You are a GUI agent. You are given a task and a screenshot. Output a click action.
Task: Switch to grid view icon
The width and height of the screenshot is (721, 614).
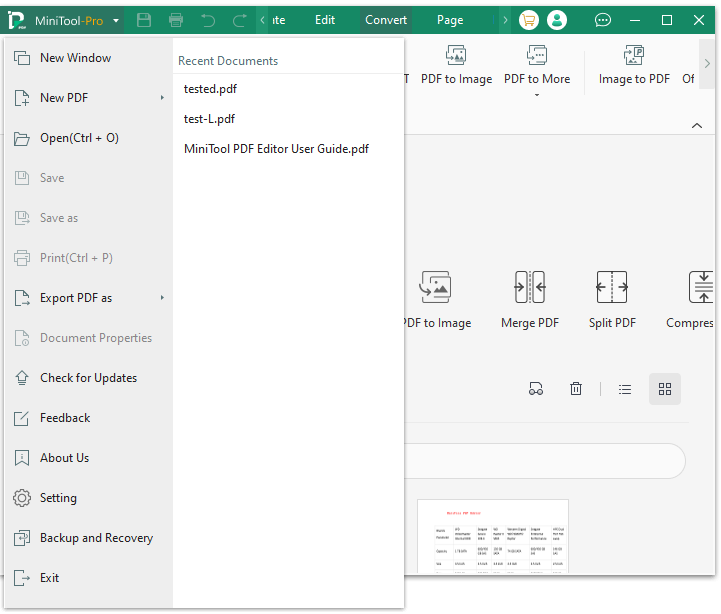(665, 389)
